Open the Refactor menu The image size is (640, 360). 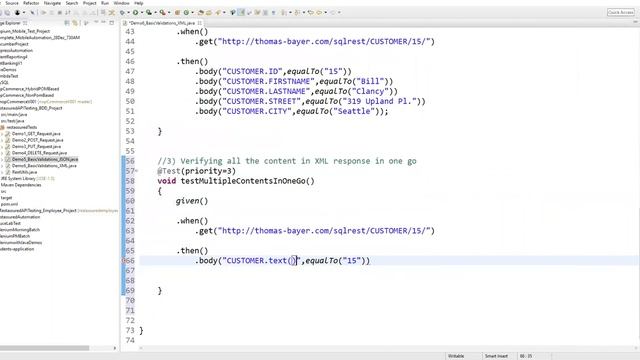(31, 3)
